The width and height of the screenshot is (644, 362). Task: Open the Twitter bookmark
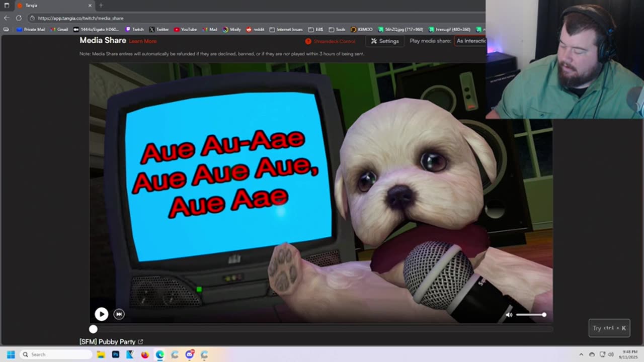click(158, 30)
